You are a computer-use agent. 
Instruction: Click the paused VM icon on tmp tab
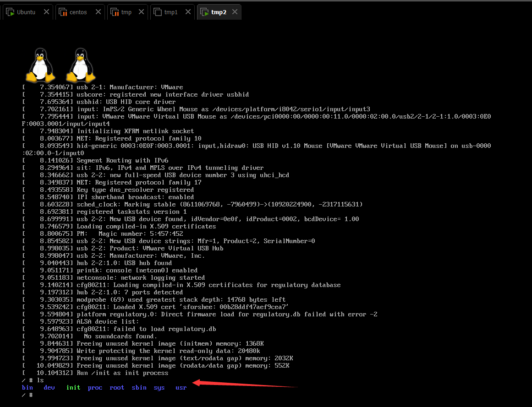(114, 12)
